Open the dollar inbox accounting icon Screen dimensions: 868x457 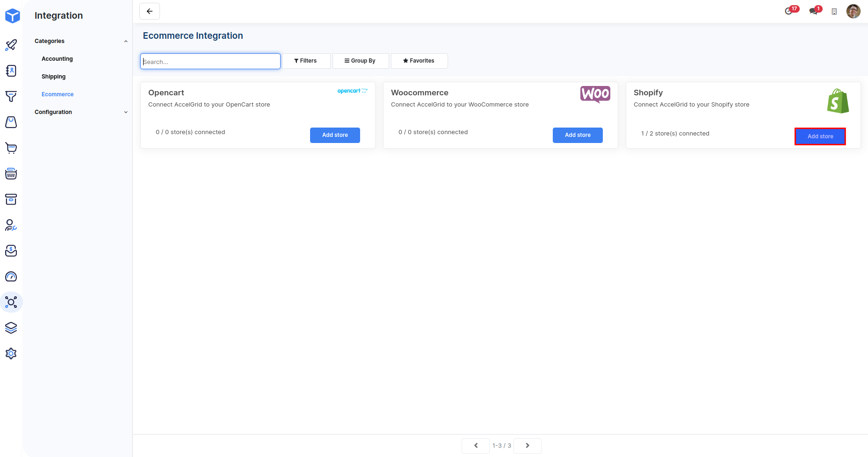click(x=11, y=251)
